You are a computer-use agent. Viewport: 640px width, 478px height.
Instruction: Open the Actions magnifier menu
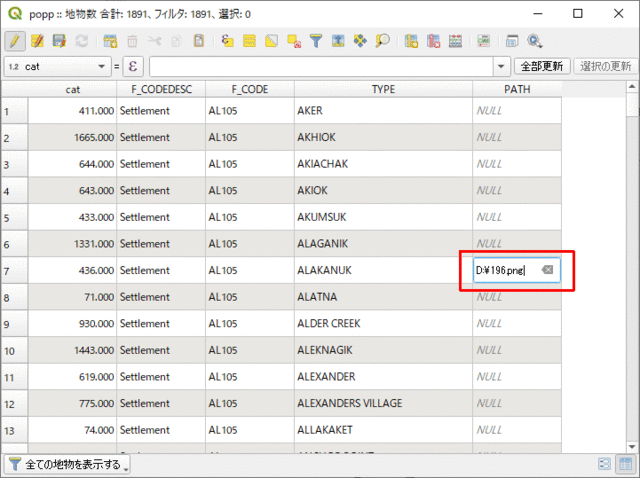coord(535,41)
